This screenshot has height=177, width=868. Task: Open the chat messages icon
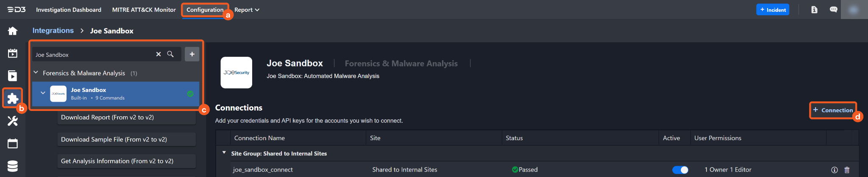click(x=833, y=9)
